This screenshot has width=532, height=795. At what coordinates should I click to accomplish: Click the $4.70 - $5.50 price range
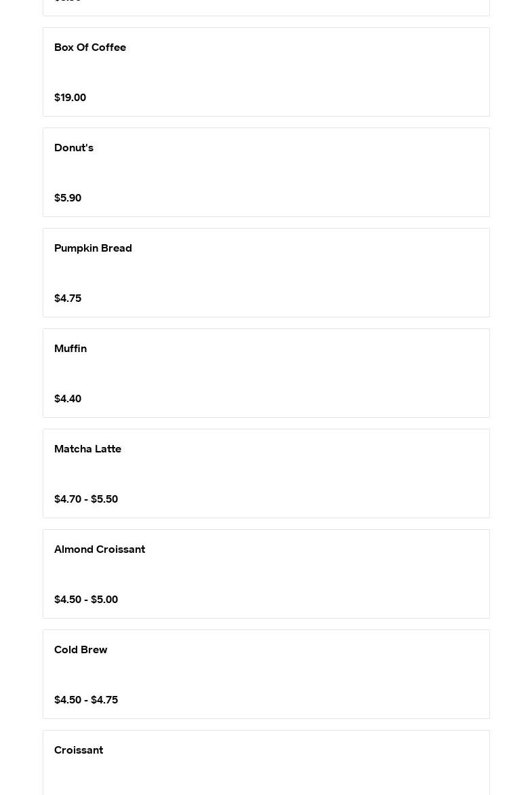[x=86, y=499]
